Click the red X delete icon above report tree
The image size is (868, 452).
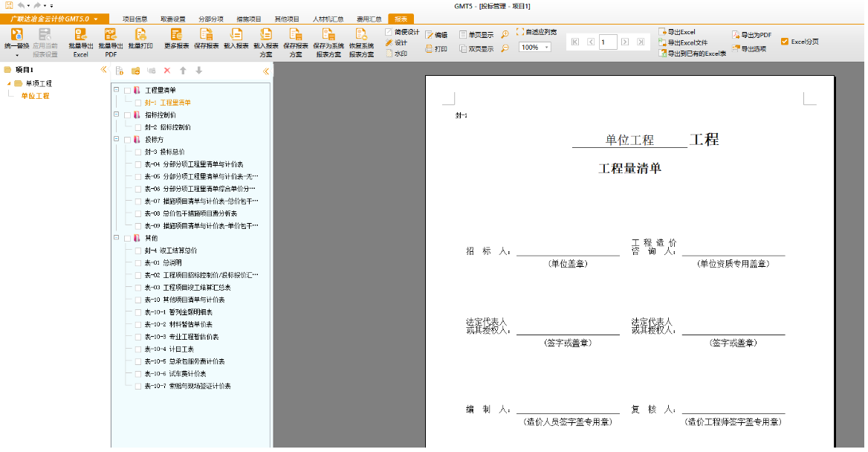(166, 71)
